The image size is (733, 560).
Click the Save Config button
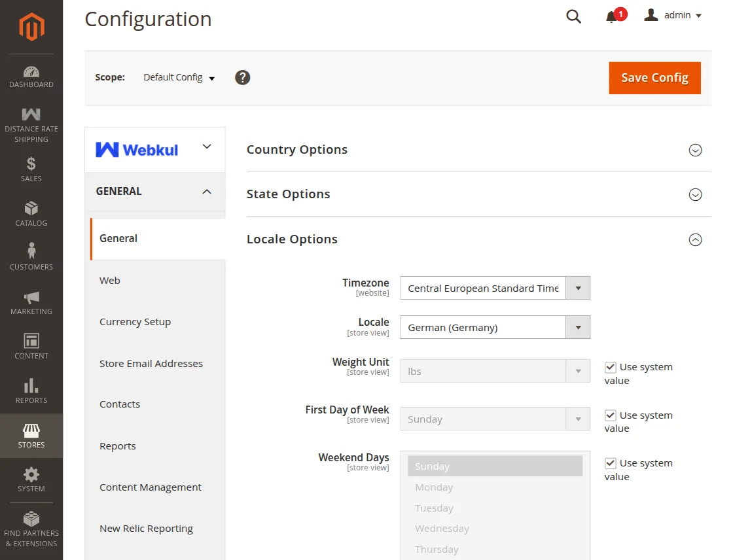(654, 78)
